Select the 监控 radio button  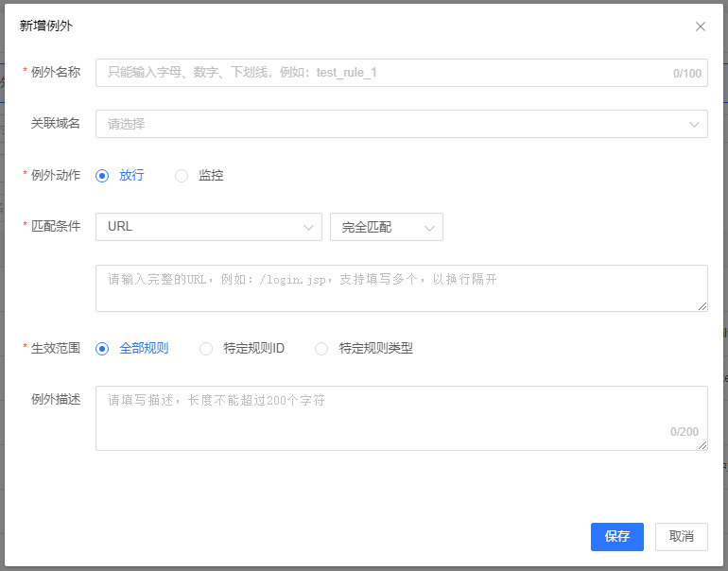click(x=182, y=176)
